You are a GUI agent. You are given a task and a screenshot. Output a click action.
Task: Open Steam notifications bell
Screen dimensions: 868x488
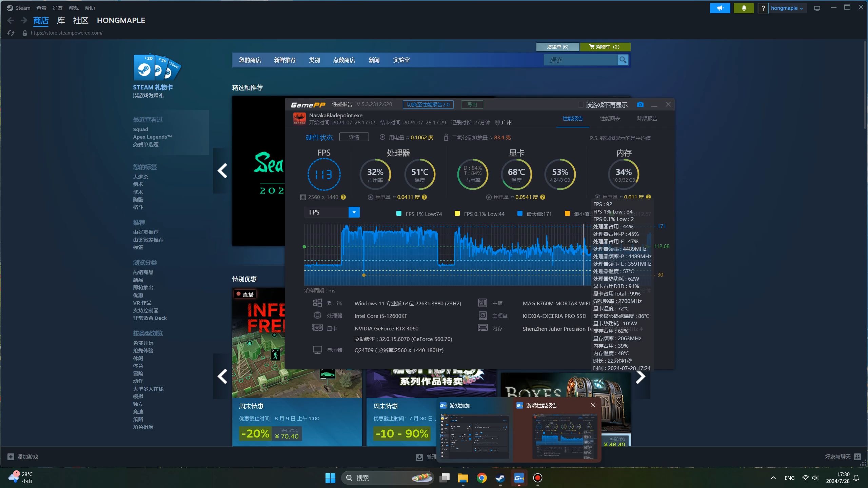[744, 8]
